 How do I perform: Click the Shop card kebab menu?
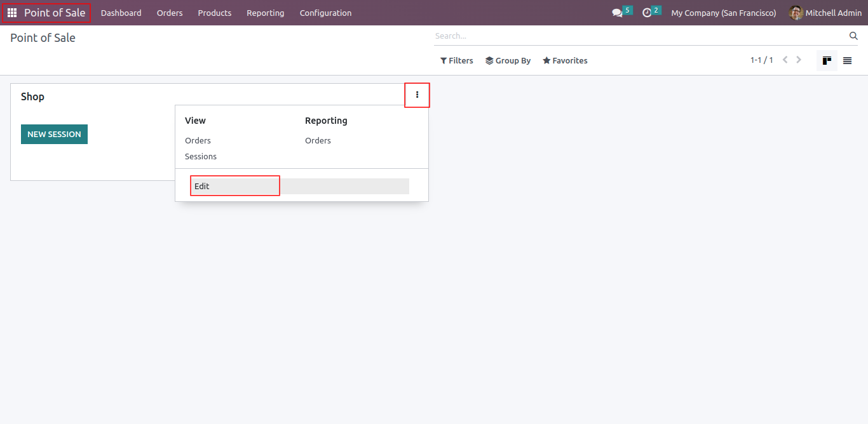tap(417, 95)
